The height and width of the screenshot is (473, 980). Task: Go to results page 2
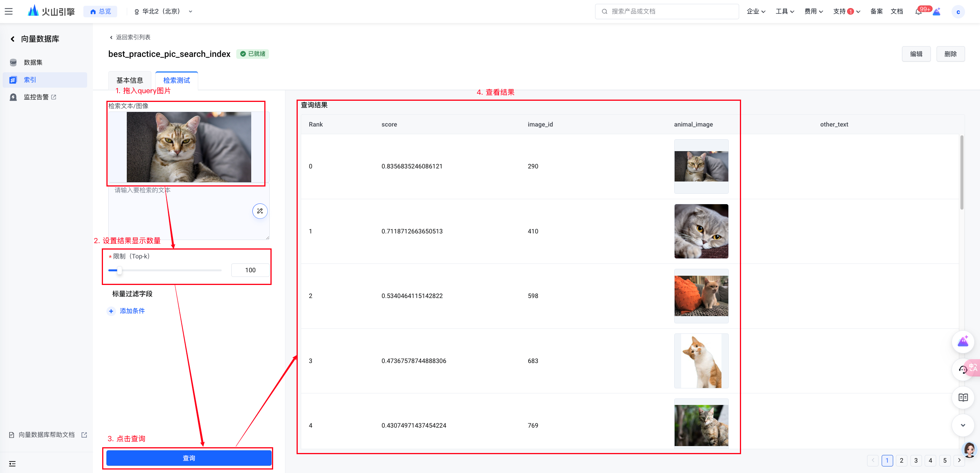tap(902, 461)
